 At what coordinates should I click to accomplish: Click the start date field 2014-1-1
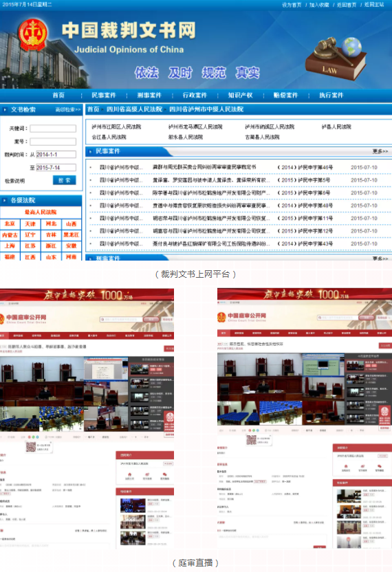(x=56, y=154)
